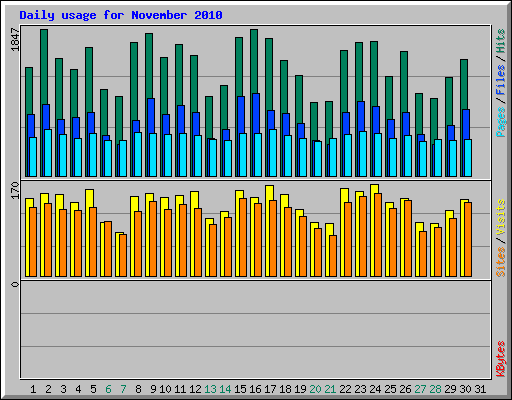Click day 17 on the x-axis
This screenshot has height=400, width=512.
(270, 389)
